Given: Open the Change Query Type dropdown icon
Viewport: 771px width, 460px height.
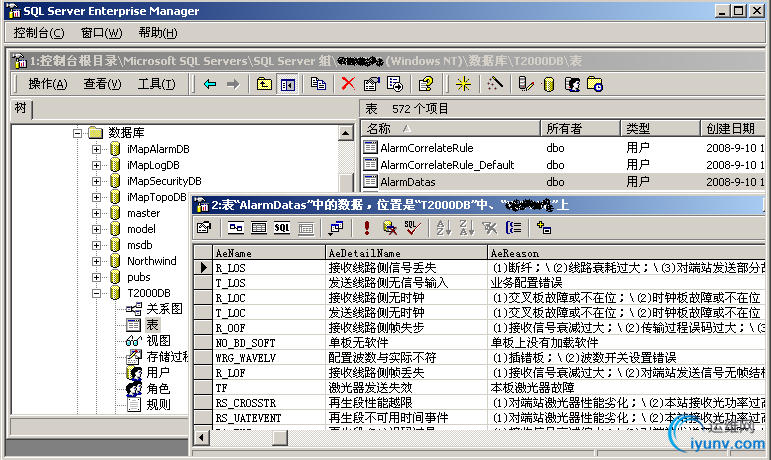Looking at the screenshot, I should pyautogui.click(x=336, y=228).
